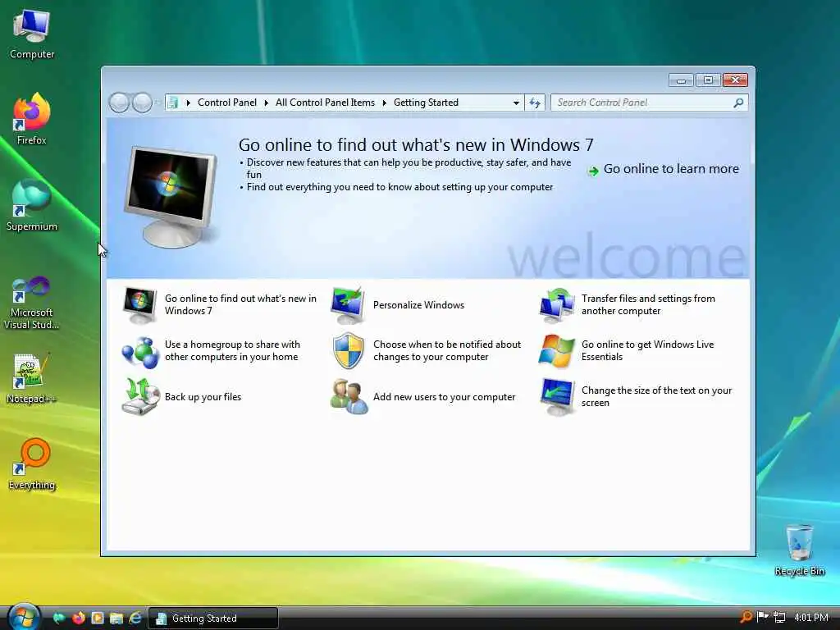Click the taskbar clock showing 4:01 PM
The width and height of the screenshot is (840, 630).
811,618
